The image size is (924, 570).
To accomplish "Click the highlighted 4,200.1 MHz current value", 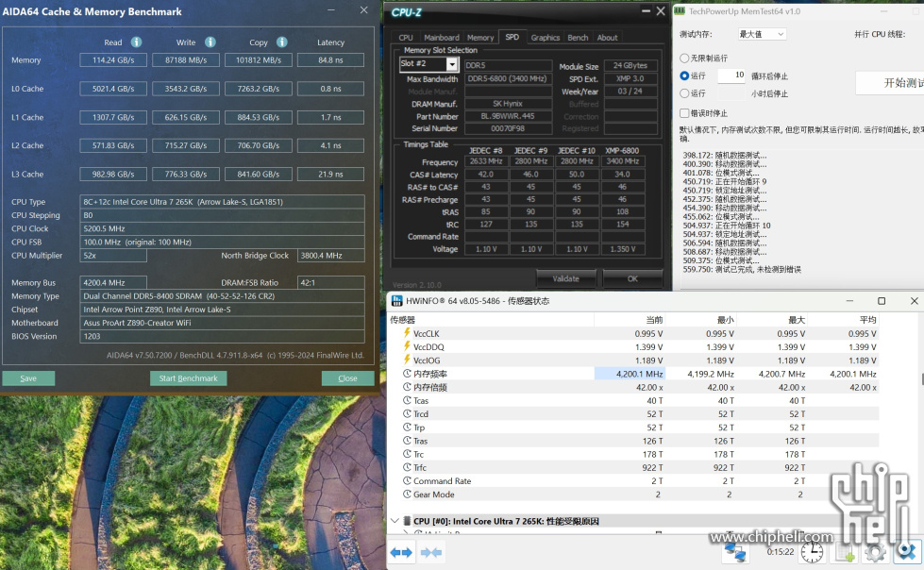I will pos(630,374).
